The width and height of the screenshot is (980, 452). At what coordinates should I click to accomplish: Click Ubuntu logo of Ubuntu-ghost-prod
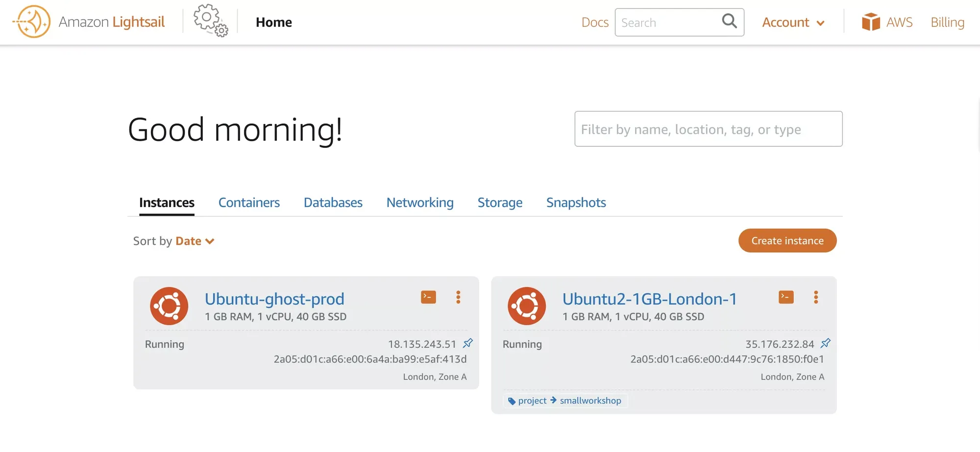(169, 306)
